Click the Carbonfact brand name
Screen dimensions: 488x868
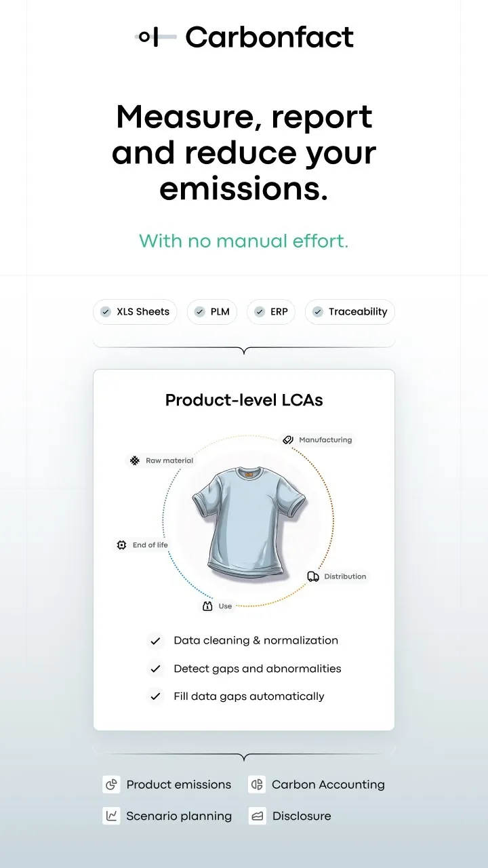point(269,37)
